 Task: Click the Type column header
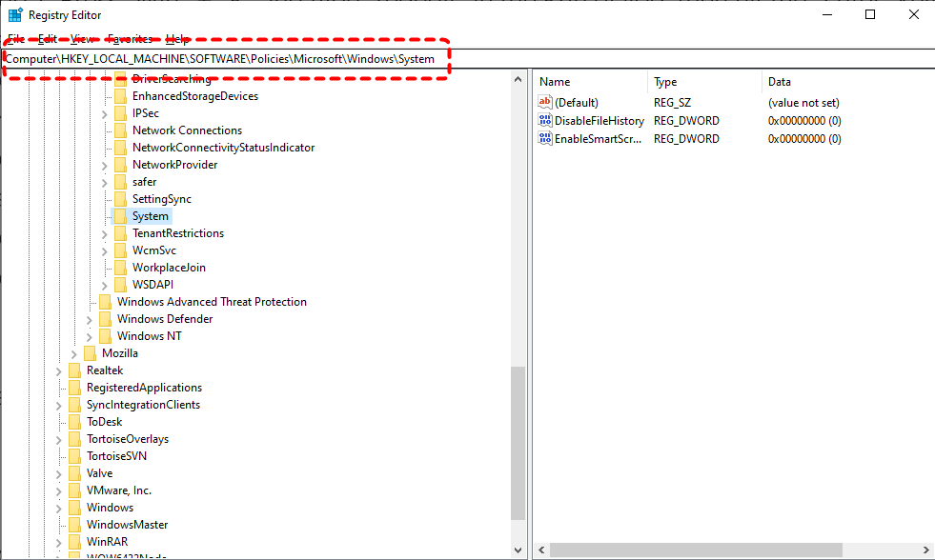point(665,82)
